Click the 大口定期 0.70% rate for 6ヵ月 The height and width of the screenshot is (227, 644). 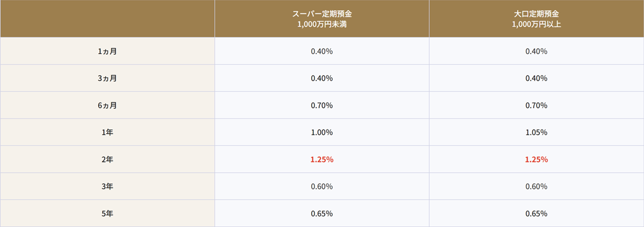click(536, 105)
